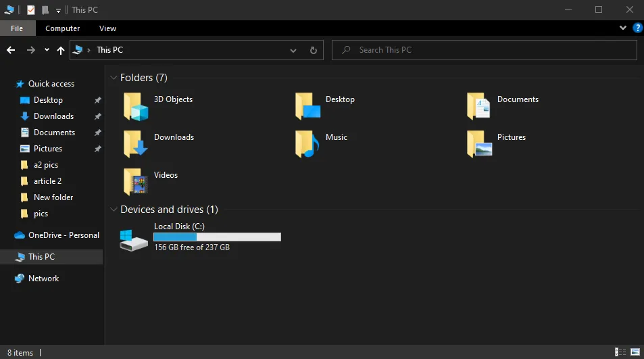The width and height of the screenshot is (644, 359).
Task: Click the Local Disk usage bar
Action: pos(218,237)
